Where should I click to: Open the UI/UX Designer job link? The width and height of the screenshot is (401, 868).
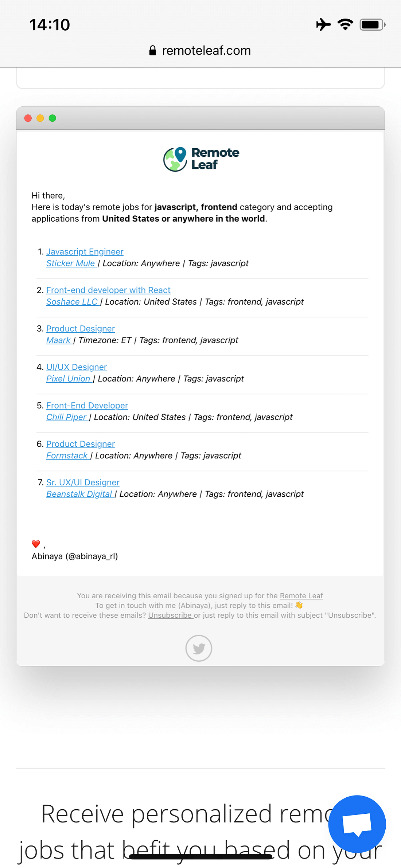click(x=77, y=367)
